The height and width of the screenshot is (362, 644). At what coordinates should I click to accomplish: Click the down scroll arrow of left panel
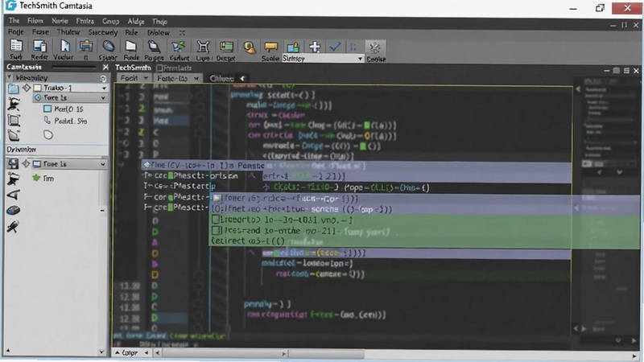pos(102,352)
